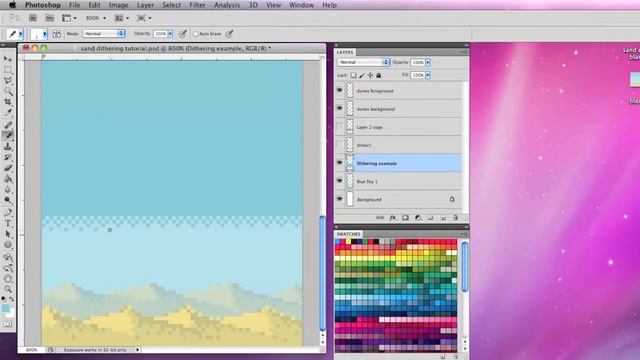
Task: Open the File menu
Action: pos(74,5)
